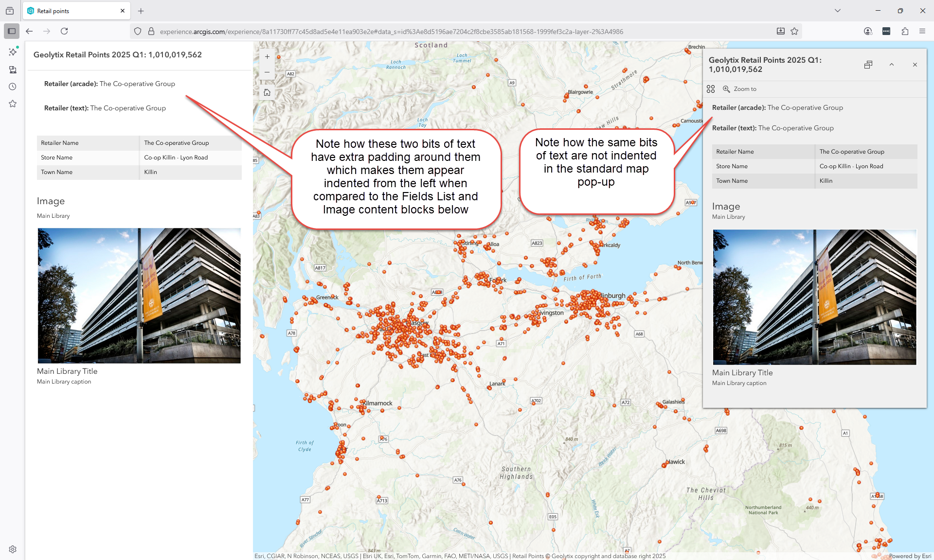
Task: Open a new browser tab
Action: point(141,11)
